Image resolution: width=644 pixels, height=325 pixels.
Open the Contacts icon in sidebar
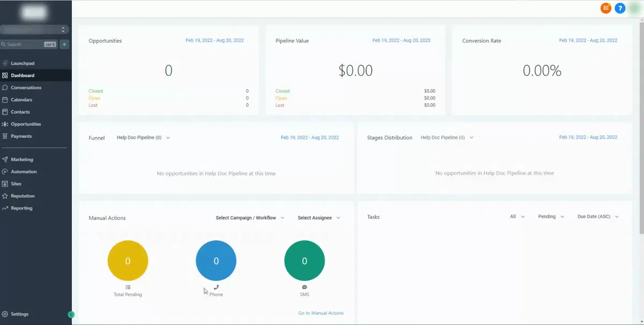point(5,112)
